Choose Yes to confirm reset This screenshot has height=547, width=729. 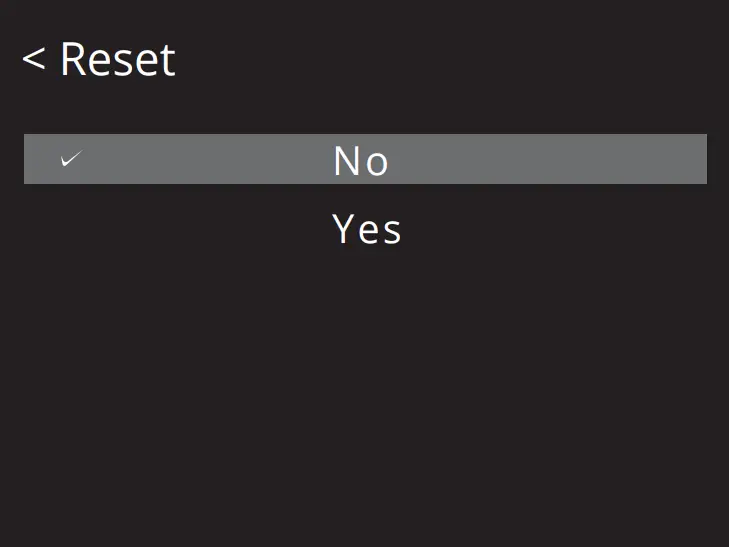[x=366, y=229]
